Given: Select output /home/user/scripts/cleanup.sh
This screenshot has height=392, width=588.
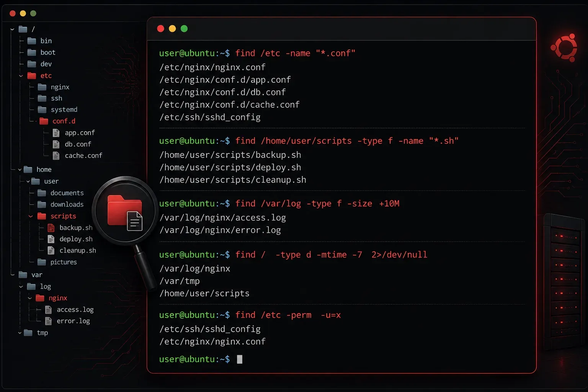Looking at the screenshot, I should coord(233,180).
